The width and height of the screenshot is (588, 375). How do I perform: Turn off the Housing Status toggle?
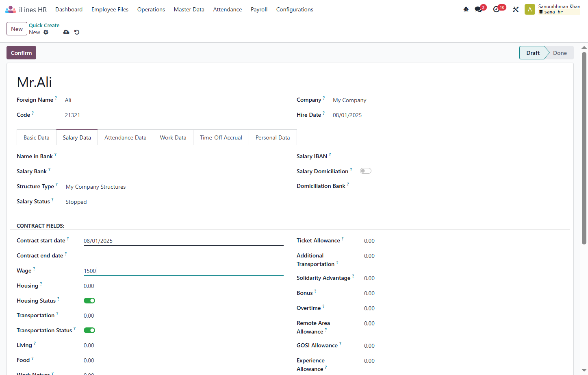(x=89, y=301)
